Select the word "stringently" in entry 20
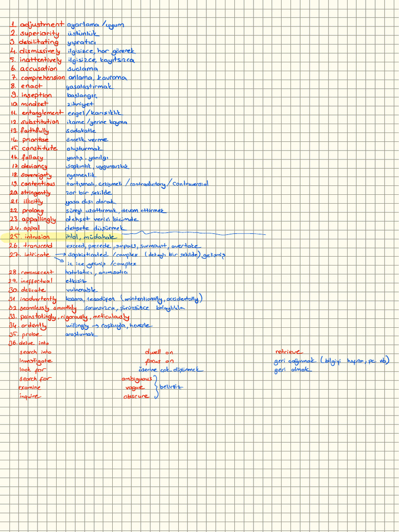Image resolution: width=399 pixels, height=532 pixels. (35, 193)
